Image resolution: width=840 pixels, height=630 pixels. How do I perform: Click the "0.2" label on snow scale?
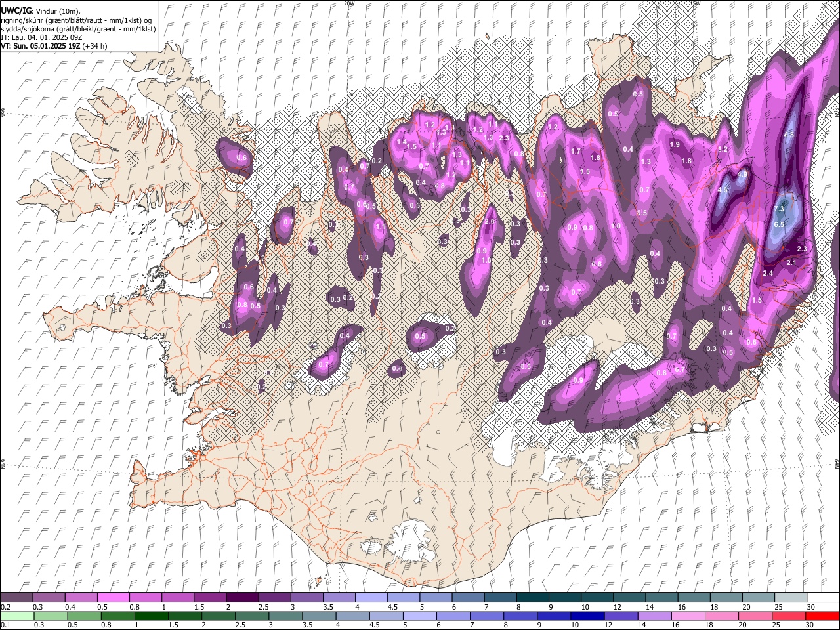(5, 607)
